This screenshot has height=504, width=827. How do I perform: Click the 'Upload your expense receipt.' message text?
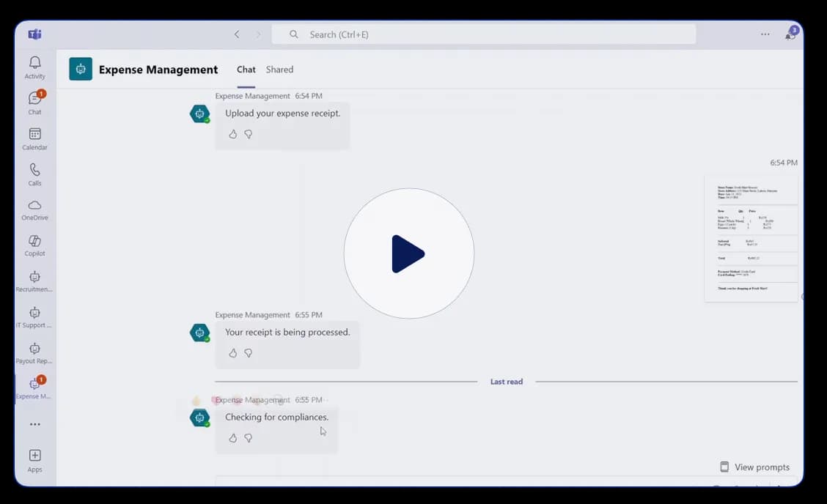pos(283,114)
